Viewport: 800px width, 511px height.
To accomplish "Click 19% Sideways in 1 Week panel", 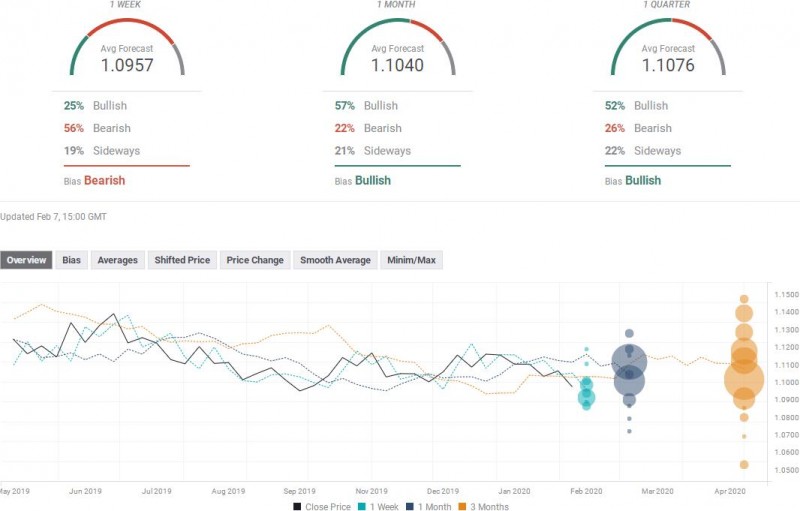I will [102, 150].
